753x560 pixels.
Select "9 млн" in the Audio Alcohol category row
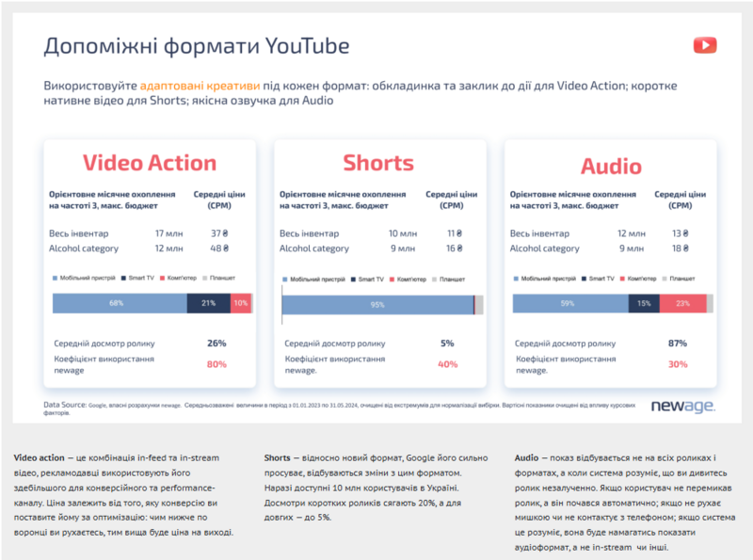pos(632,248)
